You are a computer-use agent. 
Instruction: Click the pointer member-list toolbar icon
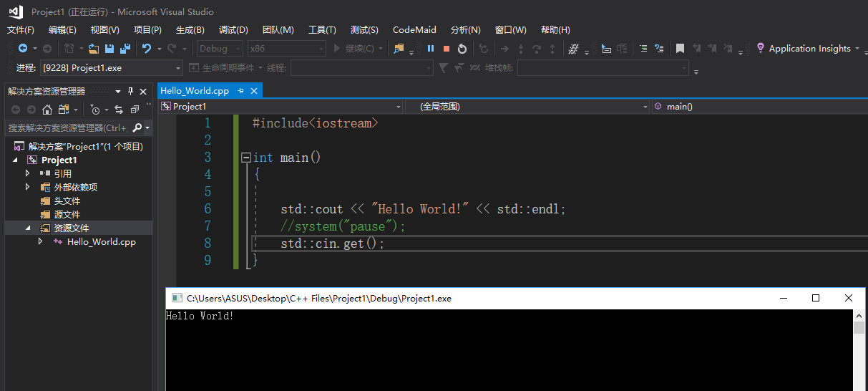tap(606, 48)
